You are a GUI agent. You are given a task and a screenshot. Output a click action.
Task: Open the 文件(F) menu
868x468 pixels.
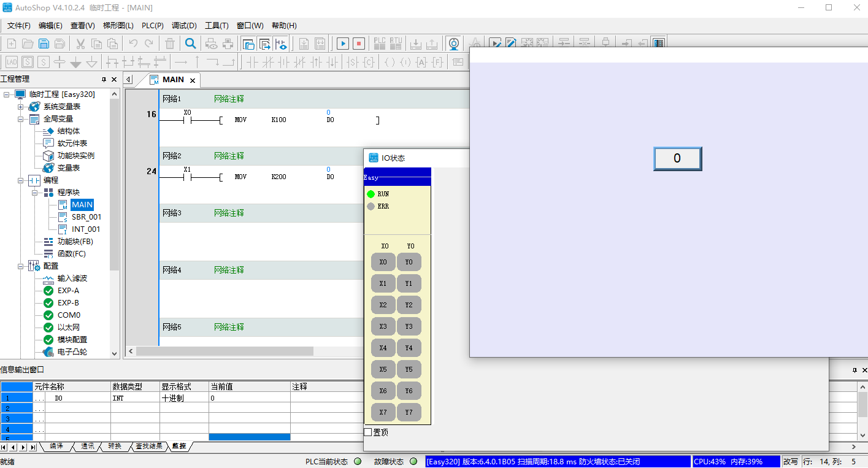[x=19, y=26]
